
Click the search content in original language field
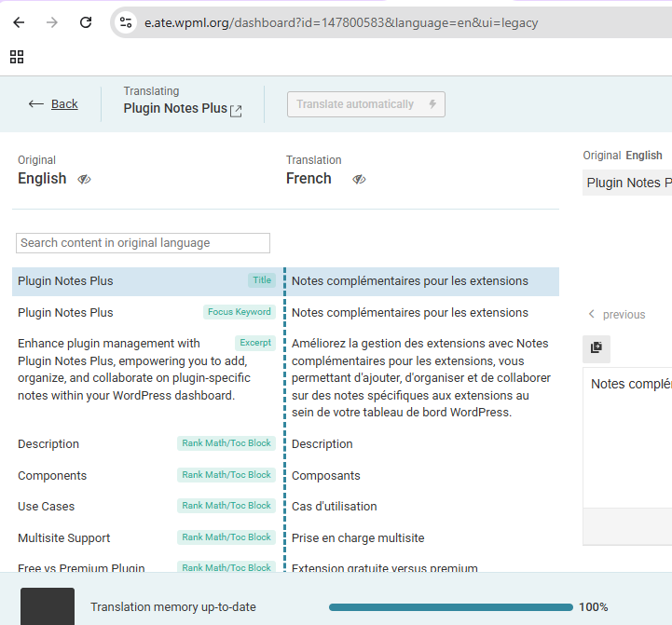[143, 243]
